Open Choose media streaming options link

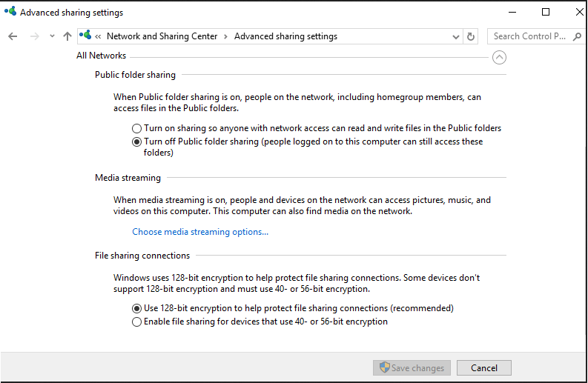tap(200, 232)
